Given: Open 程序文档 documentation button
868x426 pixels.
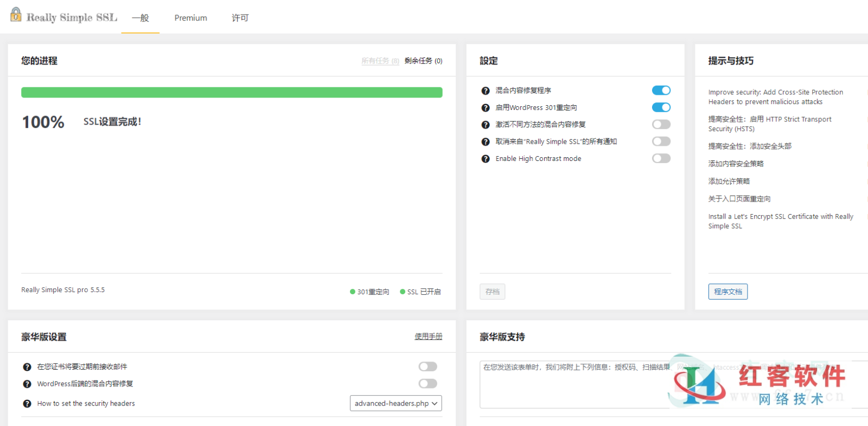Looking at the screenshot, I should [x=728, y=292].
